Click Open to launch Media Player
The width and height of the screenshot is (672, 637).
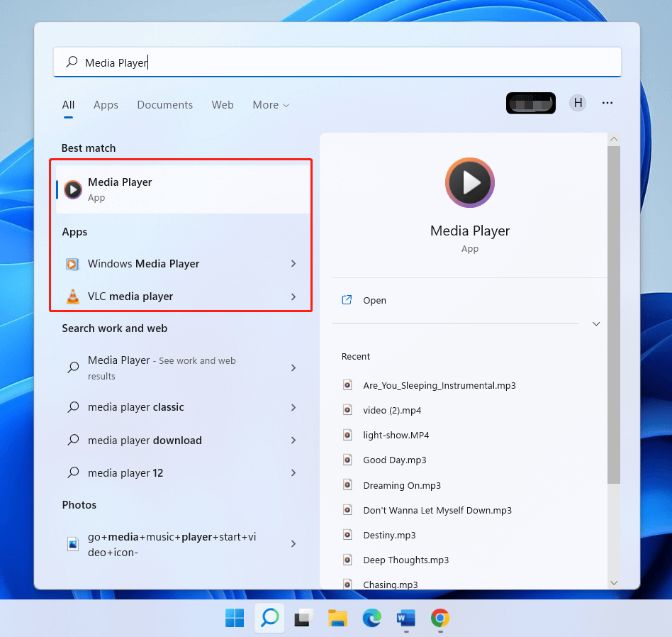(373, 300)
